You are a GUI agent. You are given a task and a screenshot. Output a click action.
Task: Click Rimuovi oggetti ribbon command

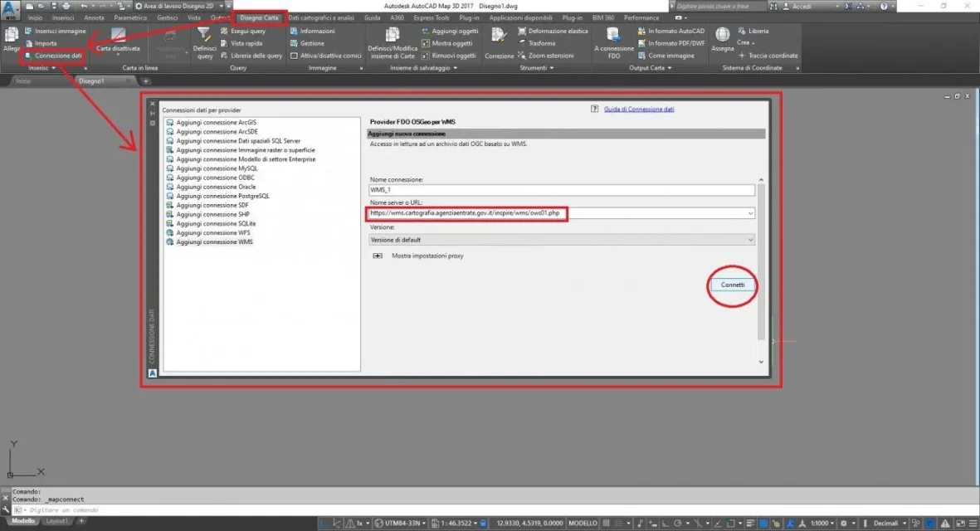tap(448, 56)
